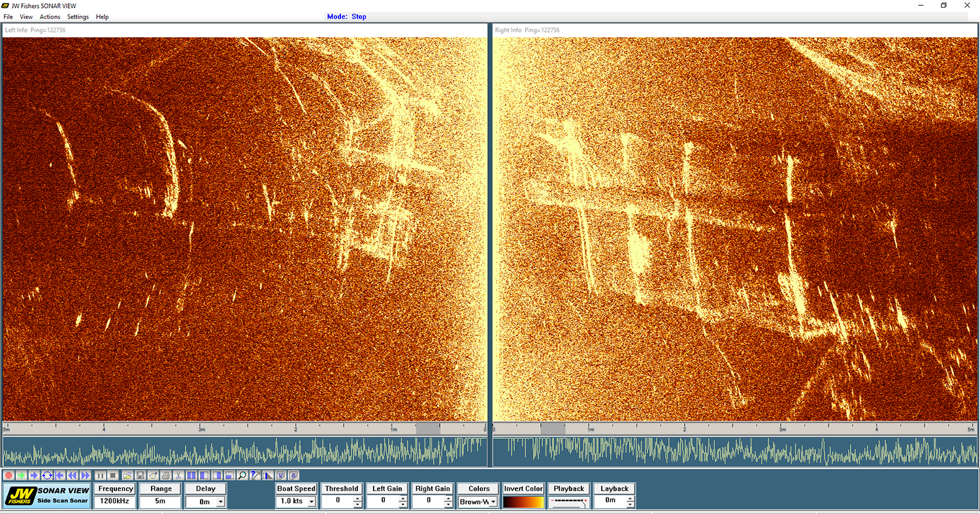Click the floppy disk save icon
This screenshot has height=514, width=980.
(140, 475)
